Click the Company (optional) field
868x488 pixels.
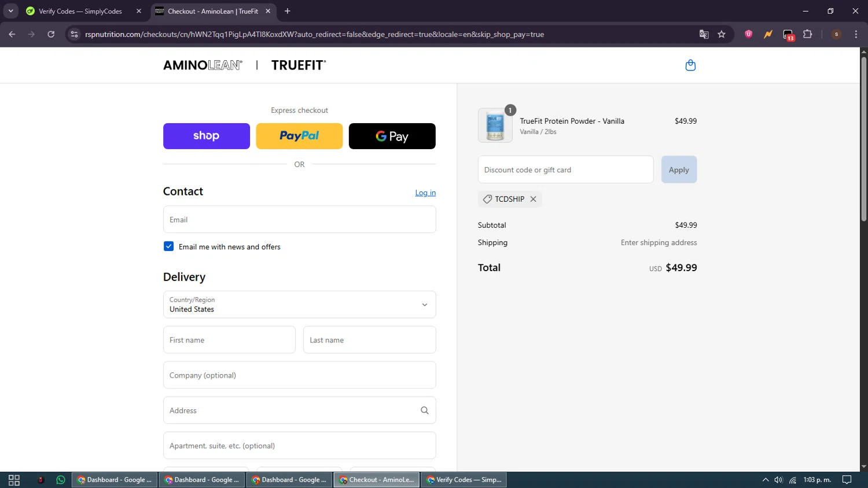click(x=299, y=375)
